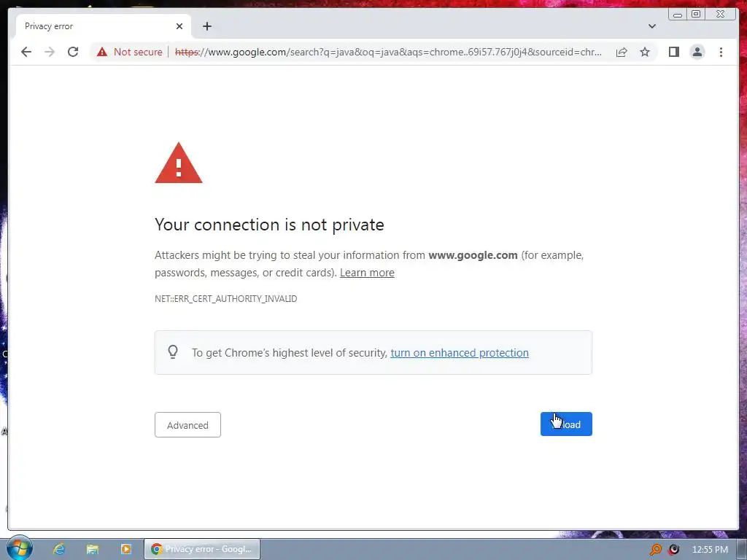The width and height of the screenshot is (747, 560).
Task: Click the NET::ERR_CERT_AUTHORITY_INVALID error code
Action: coord(226,298)
